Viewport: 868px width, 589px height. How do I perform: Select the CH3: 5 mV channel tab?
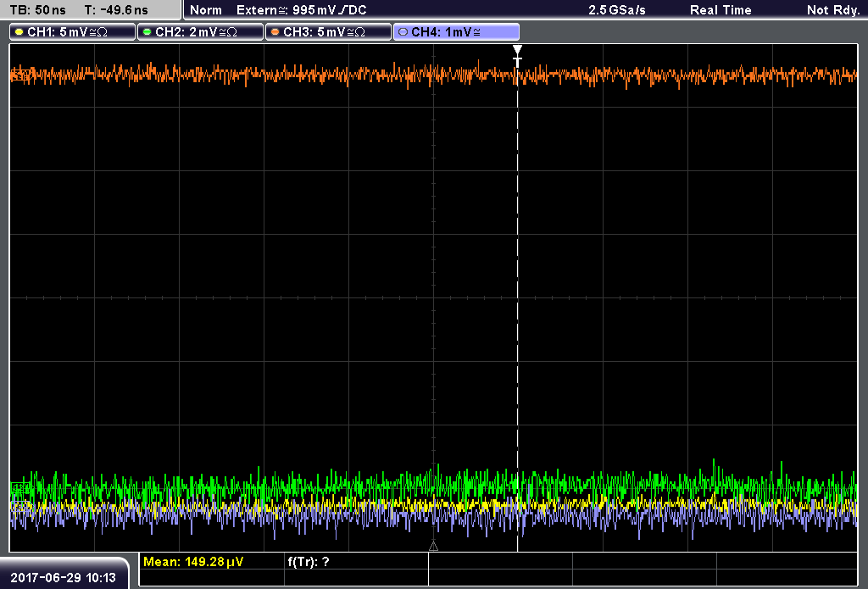pos(328,32)
